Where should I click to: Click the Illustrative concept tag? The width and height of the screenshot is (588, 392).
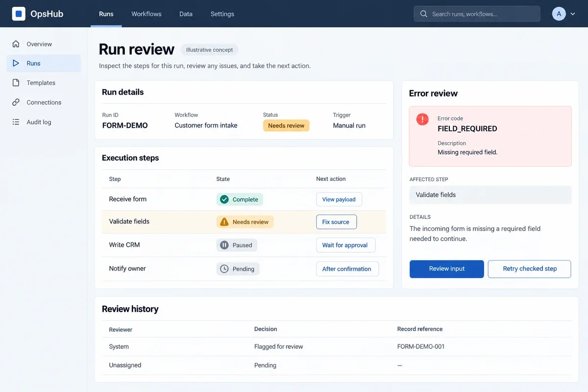210,50
